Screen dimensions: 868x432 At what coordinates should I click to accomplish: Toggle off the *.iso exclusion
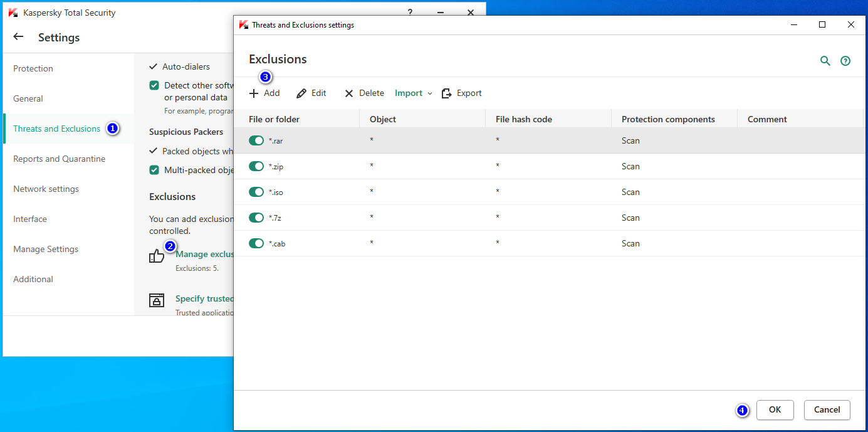pyautogui.click(x=256, y=192)
